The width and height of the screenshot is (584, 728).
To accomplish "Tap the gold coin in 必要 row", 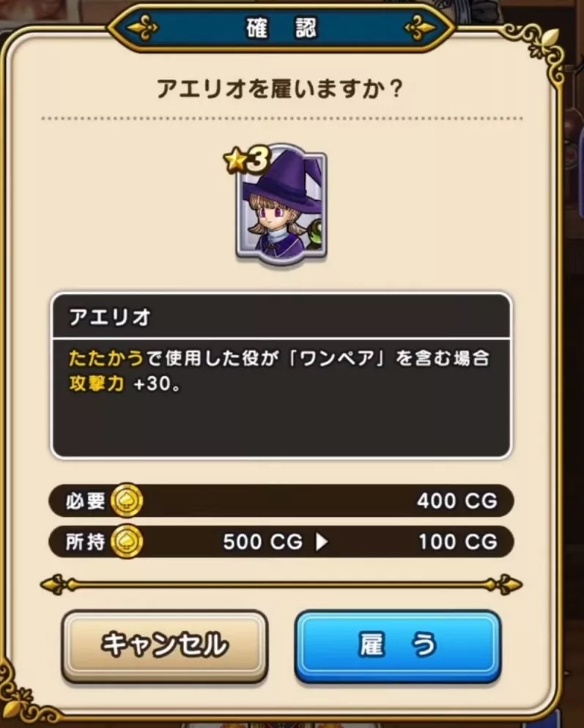I will [x=127, y=501].
